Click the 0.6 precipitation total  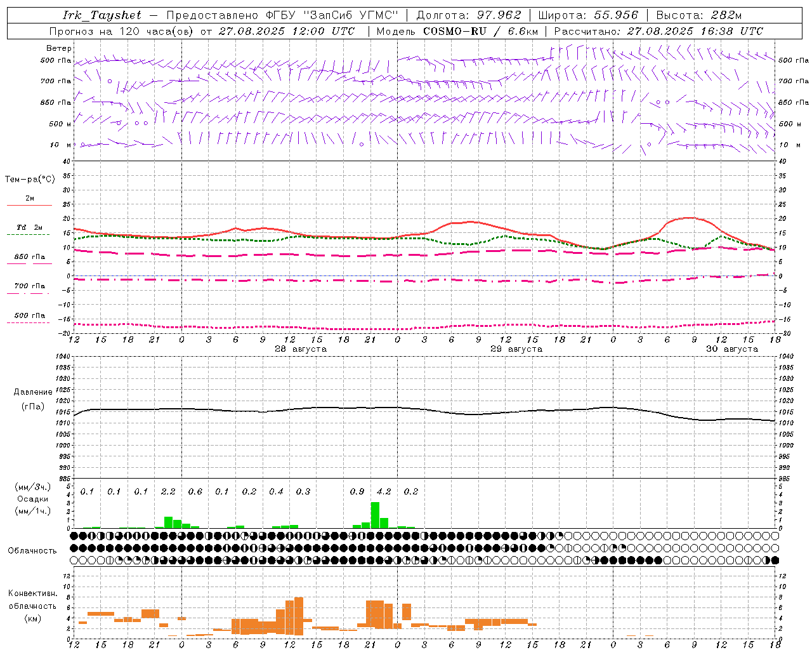coord(195,492)
